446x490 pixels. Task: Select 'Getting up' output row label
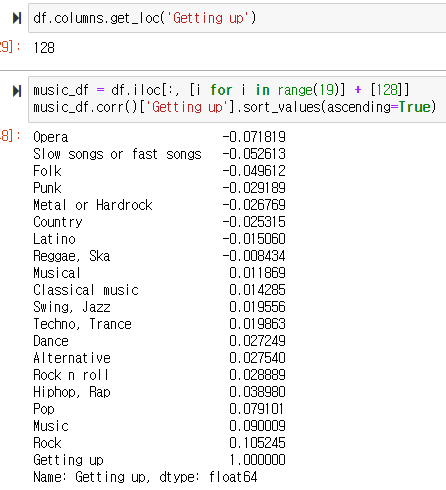coord(68,460)
